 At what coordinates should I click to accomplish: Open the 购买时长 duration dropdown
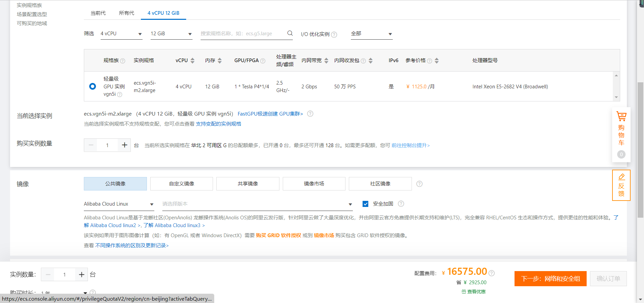(x=64, y=293)
